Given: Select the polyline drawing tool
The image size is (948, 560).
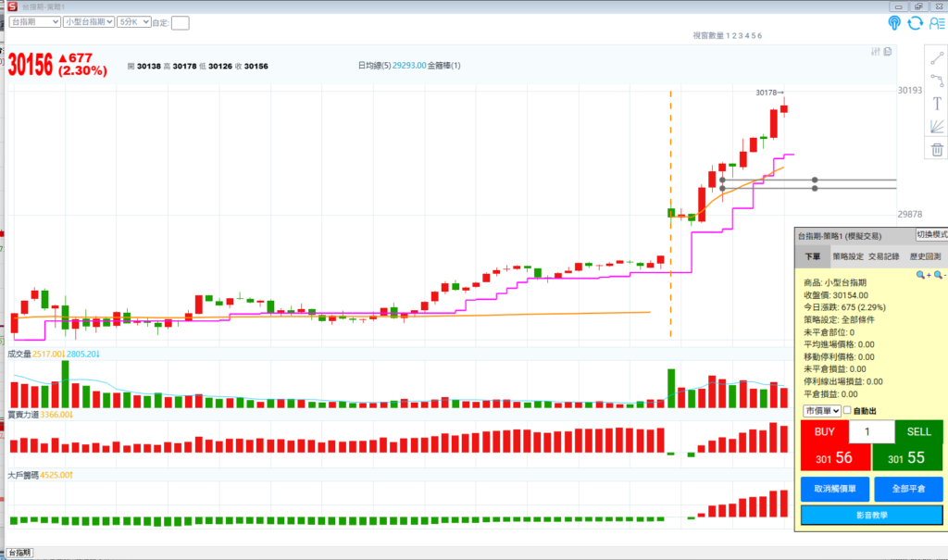Looking at the screenshot, I should tap(936, 81).
